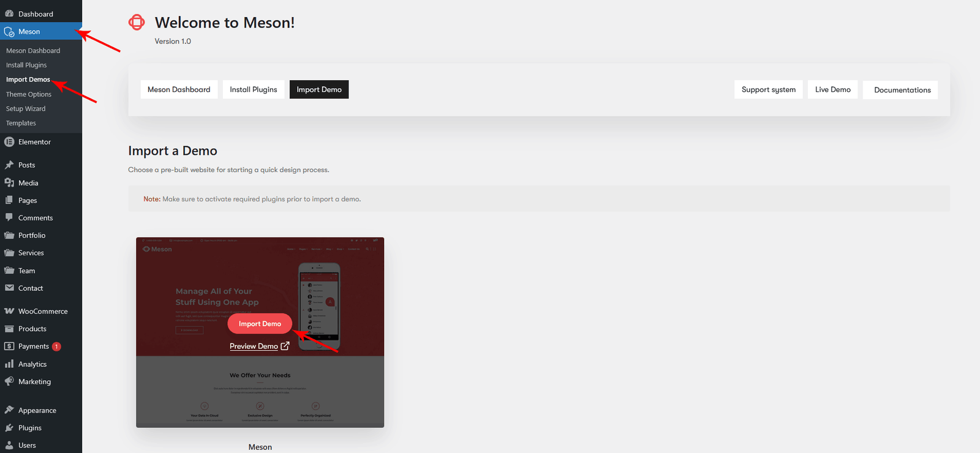980x453 pixels.
Task: Click the Posts pushpin icon
Action: pos(9,165)
